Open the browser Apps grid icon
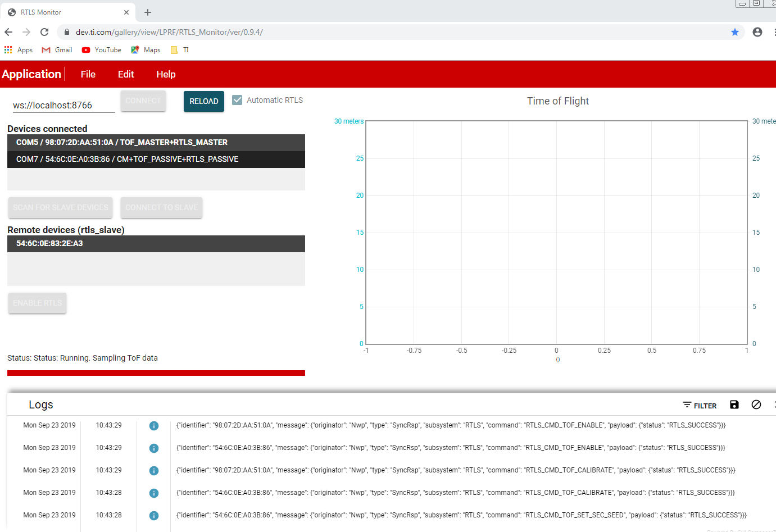This screenshot has height=532, width=776. click(8, 49)
